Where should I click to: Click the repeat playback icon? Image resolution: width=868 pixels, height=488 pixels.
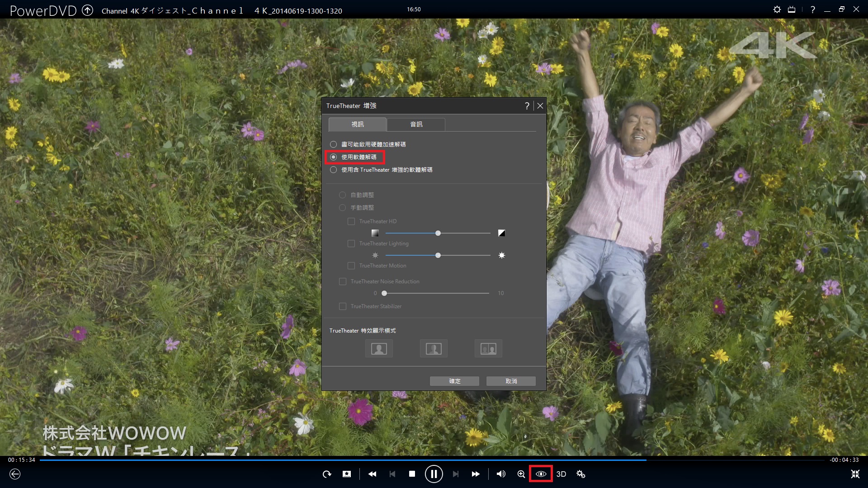(326, 474)
